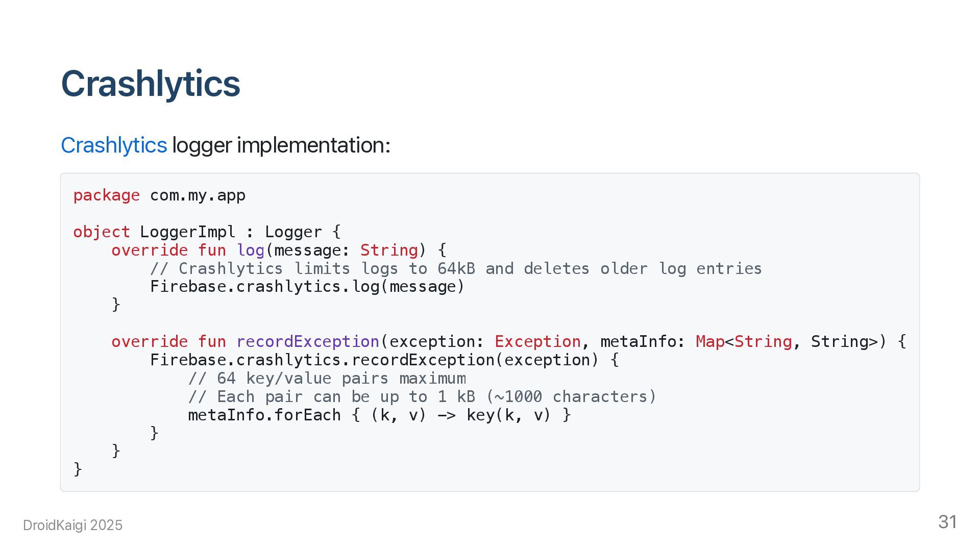Image resolution: width=980 pixels, height=551 pixels.
Task: Click the Map type in metaInfo parameter
Action: 710,342
